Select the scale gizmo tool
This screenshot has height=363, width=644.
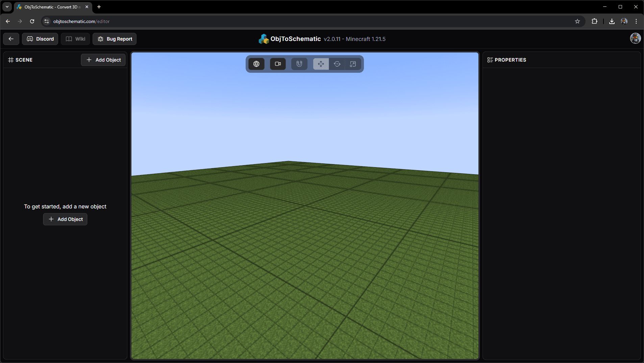tap(353, 64)
